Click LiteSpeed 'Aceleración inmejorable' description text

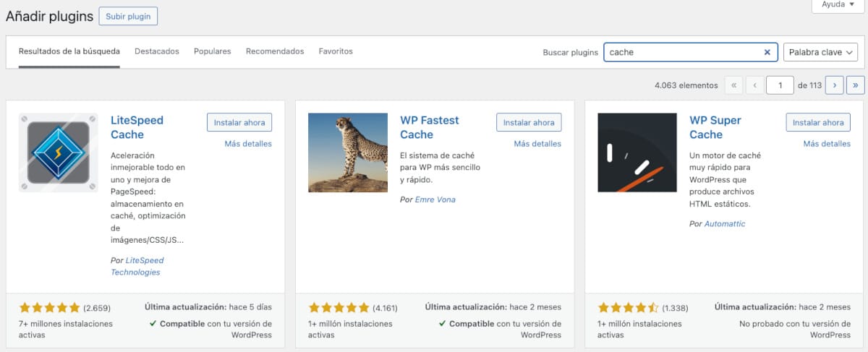[x=148, y=197]
